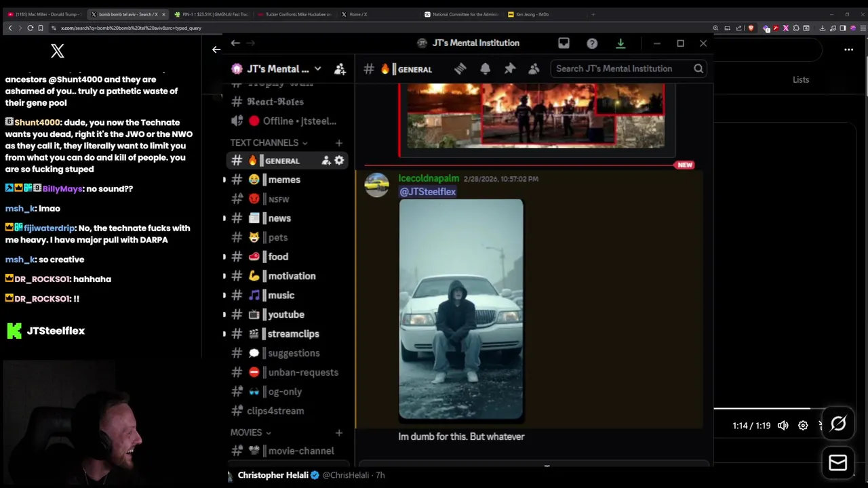Image resolution: width=868 pixels, height=488 pixels.
Task: Open the Discord inbox icon
Action: pyautogui.click(x=564, y=43)
